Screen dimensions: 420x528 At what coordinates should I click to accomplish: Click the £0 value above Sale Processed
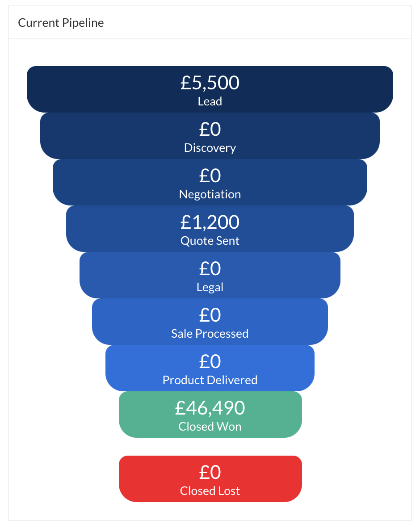coord(210,315)
